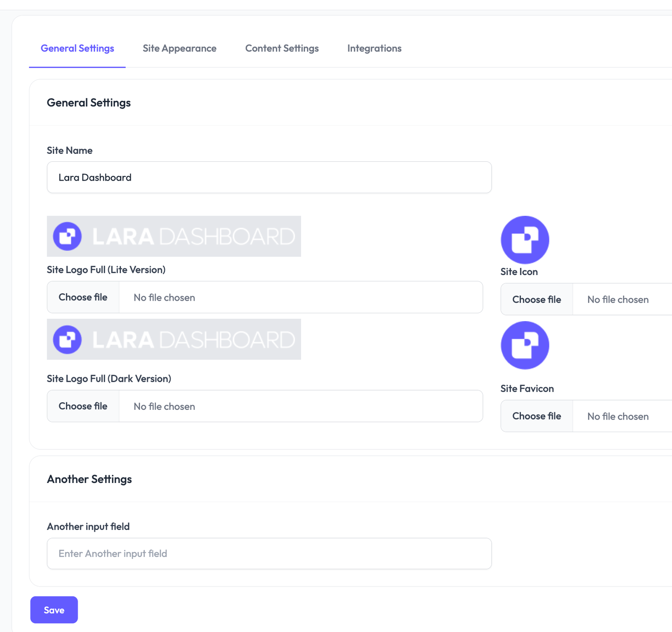Click the Site Name input field
Screen dimensions: 672x632
click(269, 177)
